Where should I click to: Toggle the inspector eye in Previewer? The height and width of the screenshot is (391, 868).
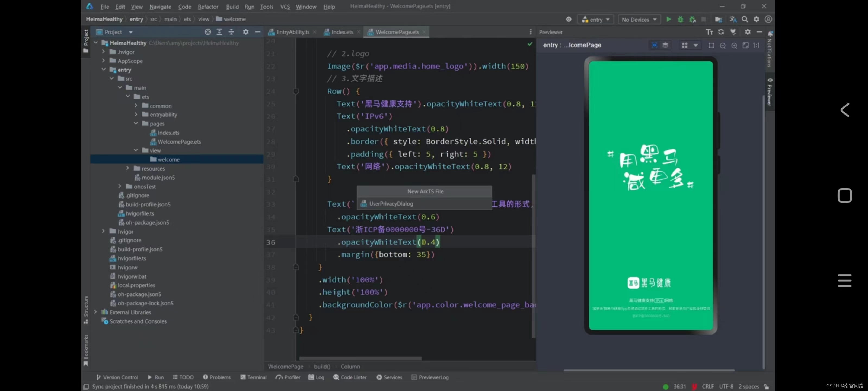point(654,45)
